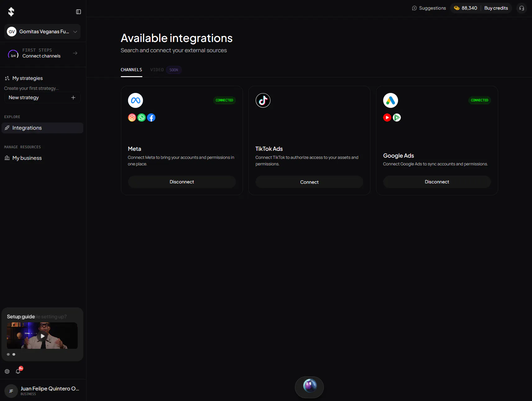Image resolution: width=532 pixels, height=401 pixels.
Task: Select the first carousel dot in Setup guide
Action: 8,354
